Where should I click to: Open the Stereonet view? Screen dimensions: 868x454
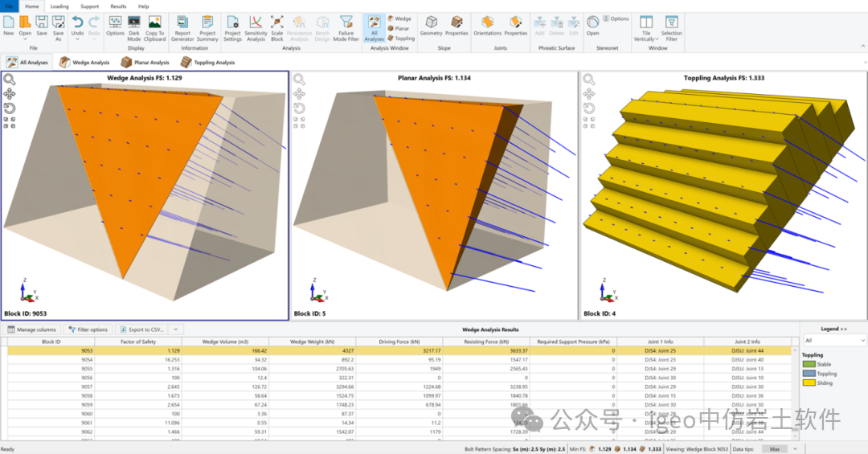[x=593, y=26]
